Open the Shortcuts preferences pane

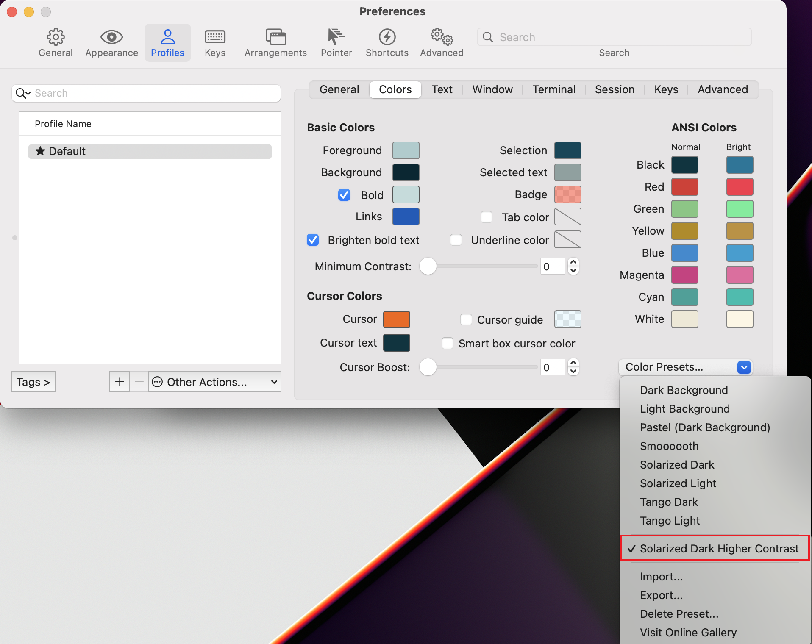(x=387, y=43)
